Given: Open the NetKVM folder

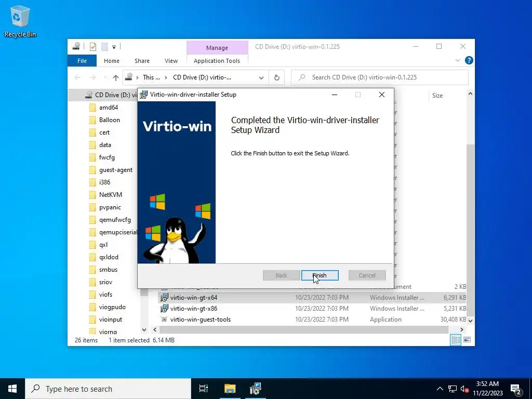Looking at the screenshot, I should pyautogui.click(x=110, y=195).
